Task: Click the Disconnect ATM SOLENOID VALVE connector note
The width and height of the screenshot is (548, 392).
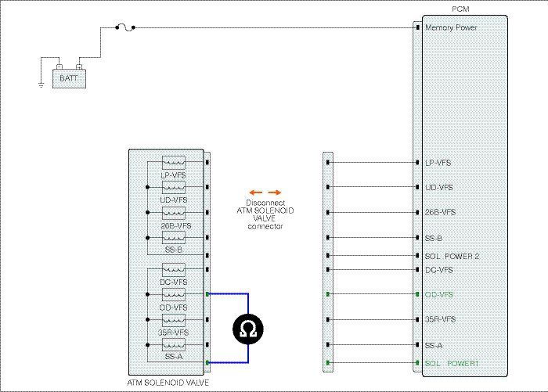Action: 265,214
